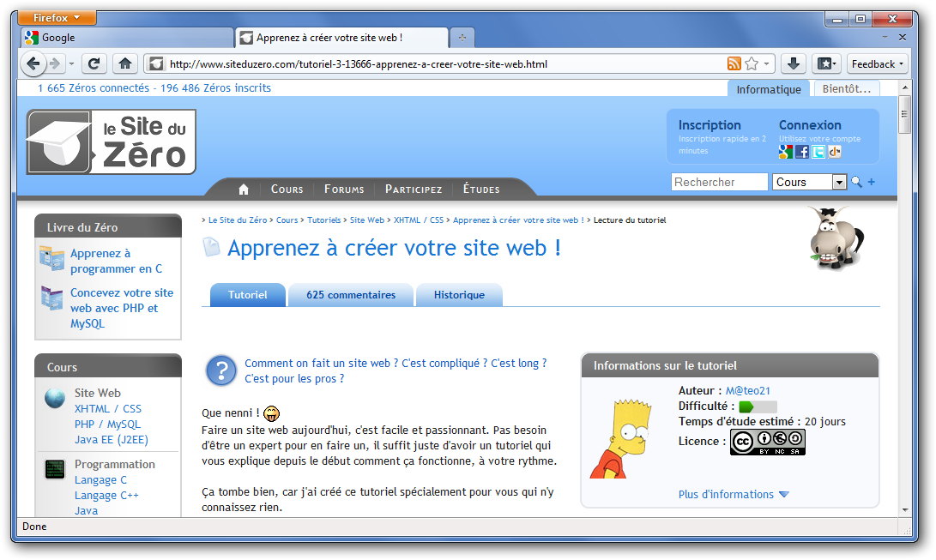Screen dimensions: 936x560
Task: Click the Java EE (J2EE) link
Action: (111, 440)
